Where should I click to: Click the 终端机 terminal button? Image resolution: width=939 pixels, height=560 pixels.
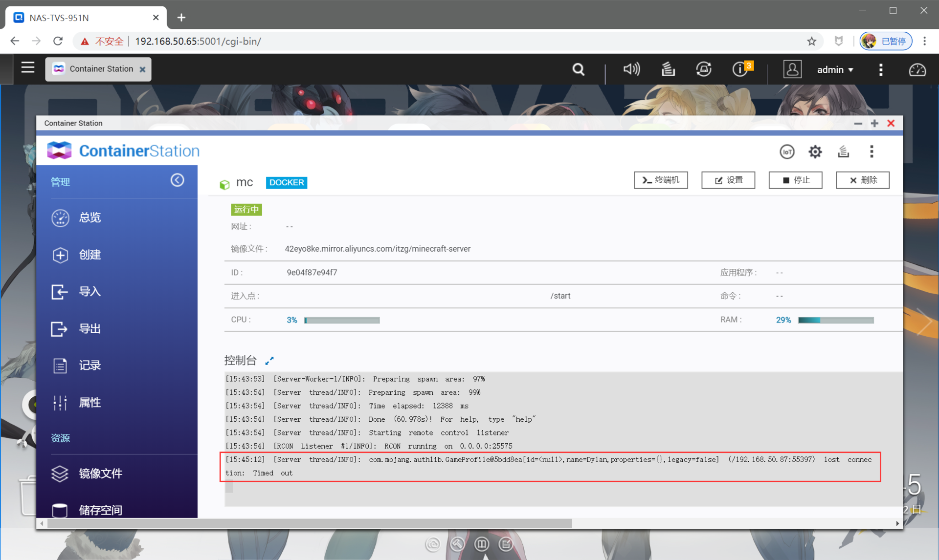coord(661,180)
